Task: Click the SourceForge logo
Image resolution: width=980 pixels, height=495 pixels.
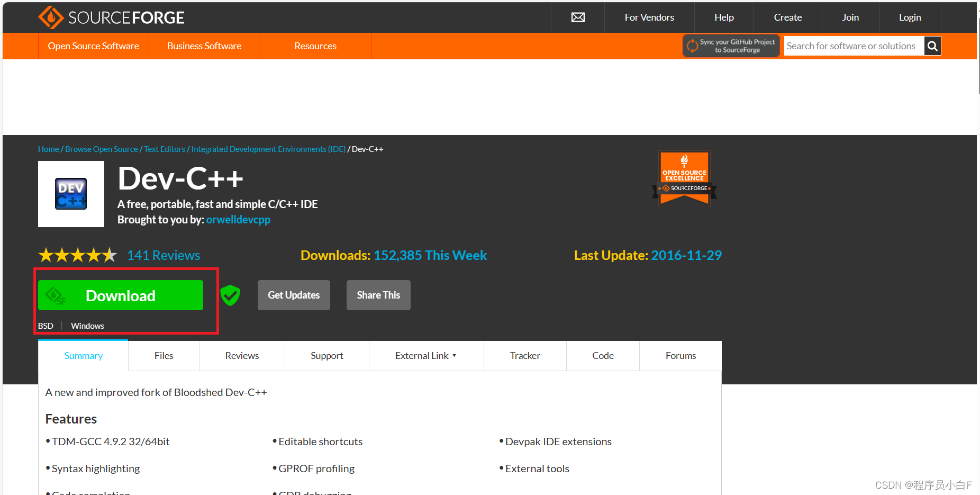Action: tap(111, 17)
